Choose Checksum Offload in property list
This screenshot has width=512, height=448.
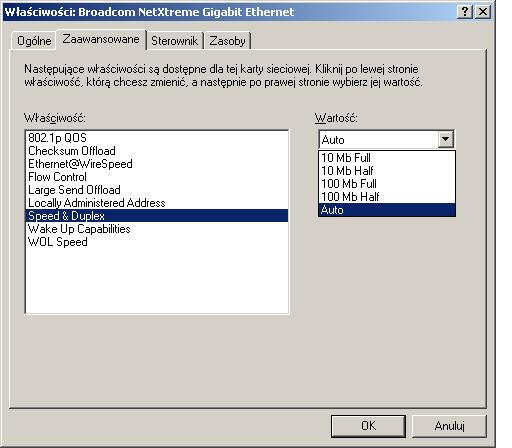(157, 150)
